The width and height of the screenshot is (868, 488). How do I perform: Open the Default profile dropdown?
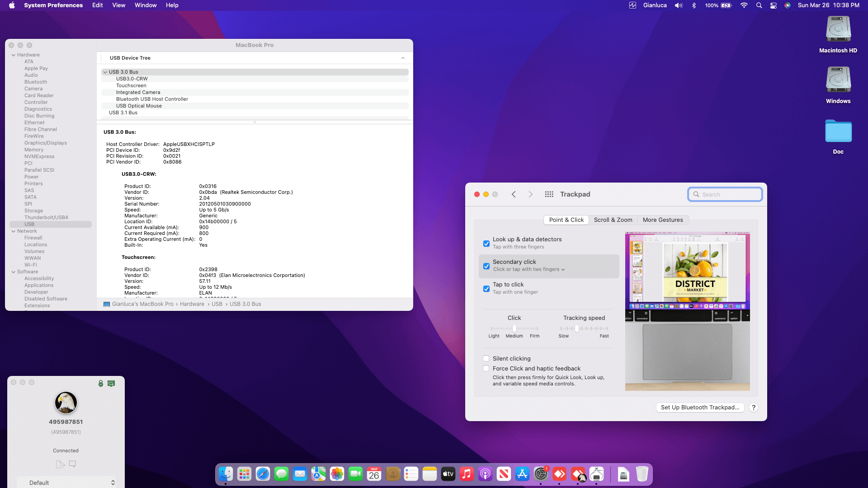(x=66, y=483)
